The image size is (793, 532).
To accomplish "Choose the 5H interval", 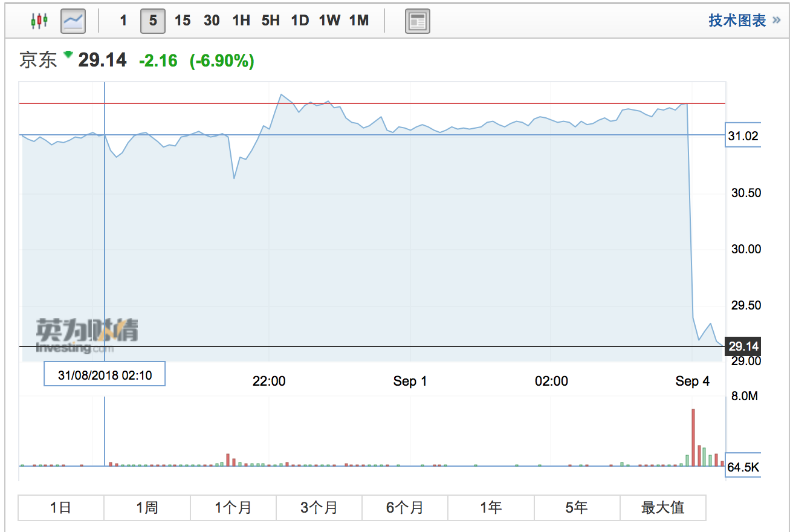I will point(271,21).
